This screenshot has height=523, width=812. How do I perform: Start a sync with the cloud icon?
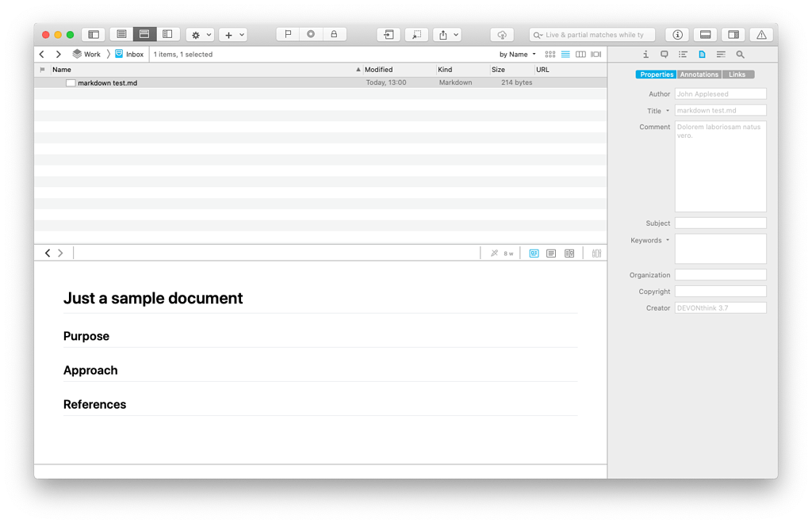point(502,34)
